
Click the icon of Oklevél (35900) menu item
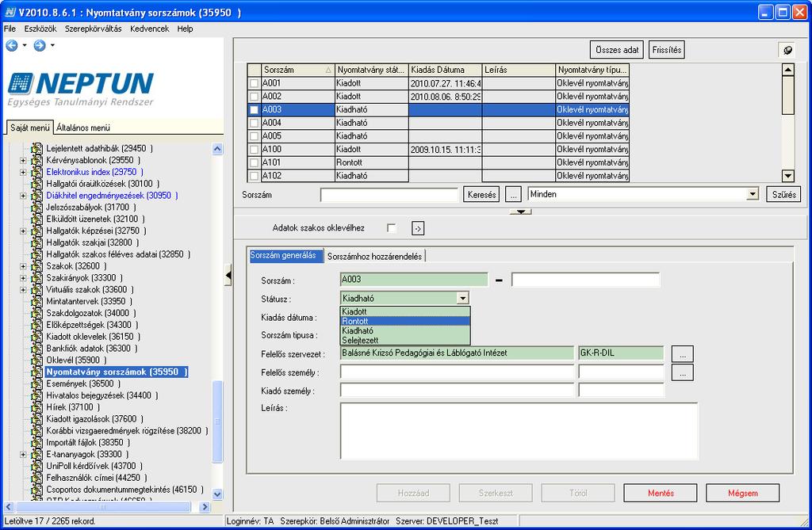coord(36,360)
